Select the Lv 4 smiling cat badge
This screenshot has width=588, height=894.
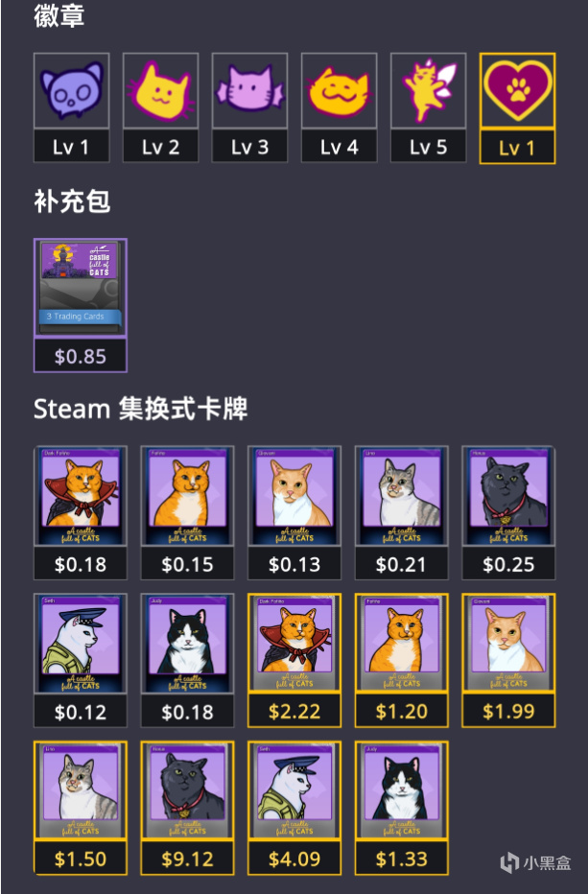[x=339, y=107]
